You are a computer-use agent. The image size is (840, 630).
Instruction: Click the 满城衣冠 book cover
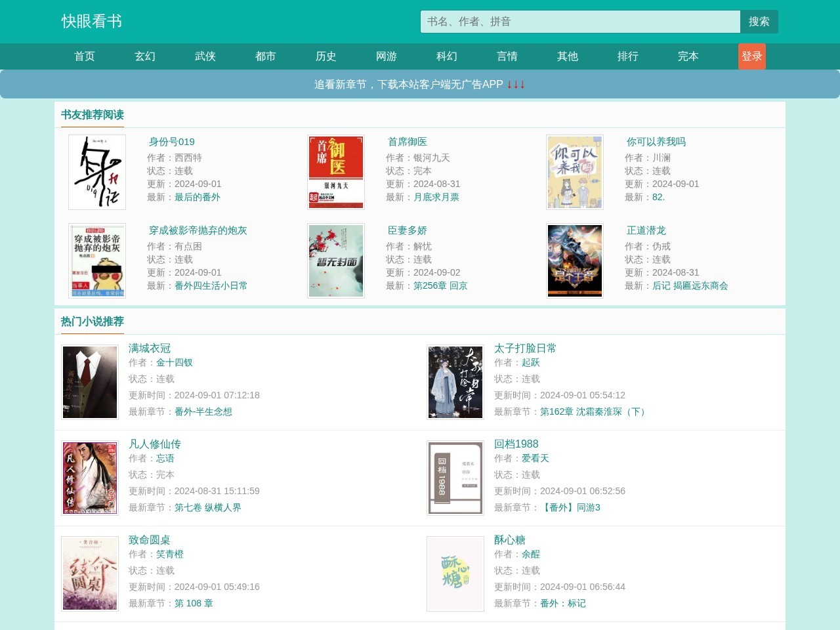click(x=90, y=382)
